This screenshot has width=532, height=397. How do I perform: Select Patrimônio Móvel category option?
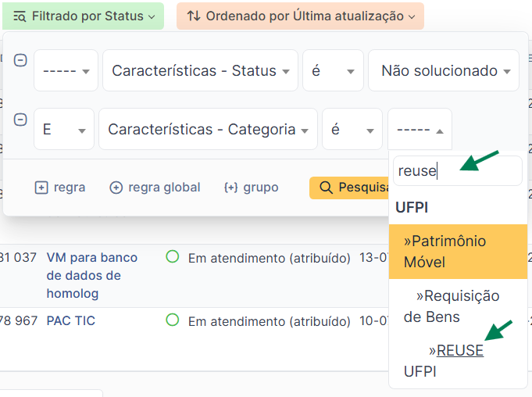[458, 252]
